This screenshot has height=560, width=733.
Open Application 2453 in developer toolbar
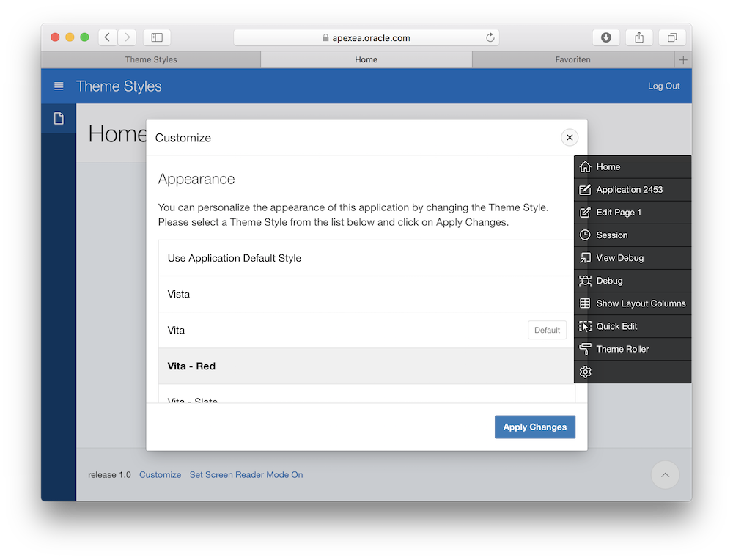[629, 190]
